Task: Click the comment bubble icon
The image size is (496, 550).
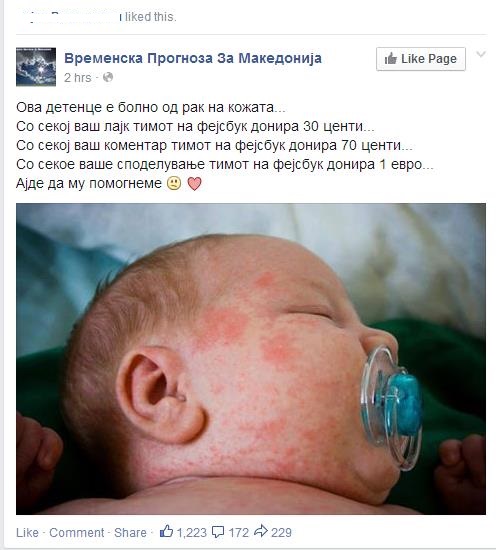Action: 218,532
